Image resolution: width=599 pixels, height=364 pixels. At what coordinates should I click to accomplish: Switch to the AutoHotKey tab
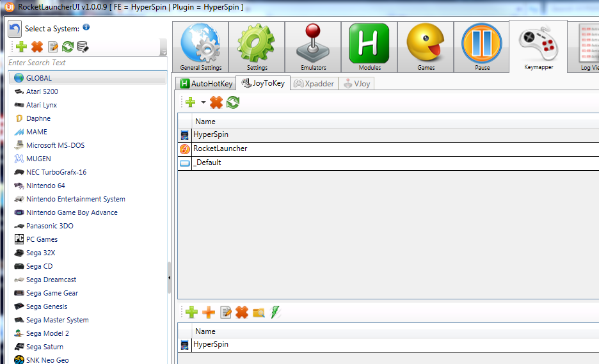tap(206, 84)
